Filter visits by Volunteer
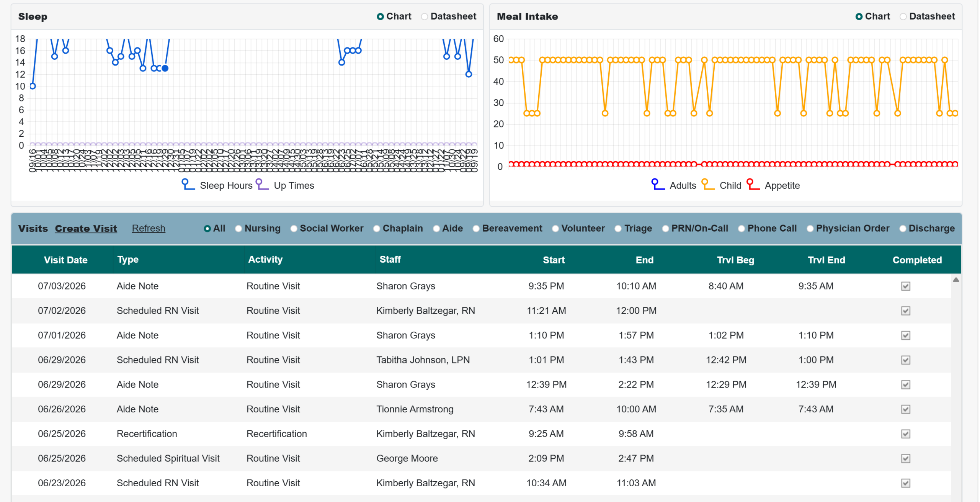This screenshot has width=980, height=502. tap(555, 229)
